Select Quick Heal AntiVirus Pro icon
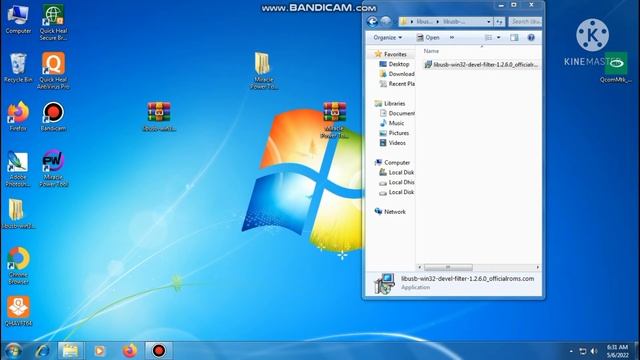This screenshot has height=360, width=640. click(53, 71)
